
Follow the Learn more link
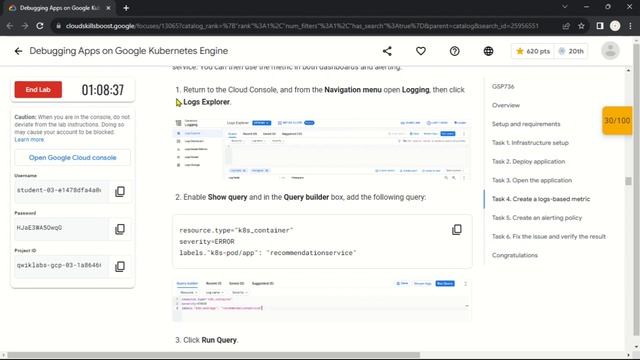(x=29, y=140)
